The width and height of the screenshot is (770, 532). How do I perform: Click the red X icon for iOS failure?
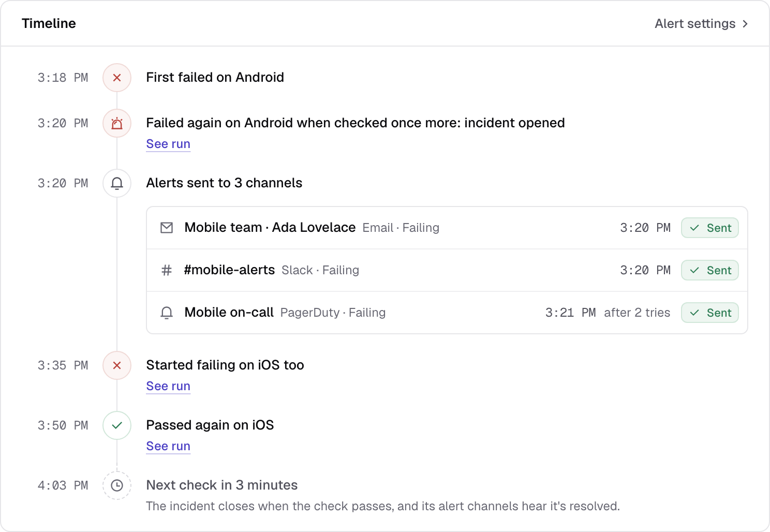tap(117, 365)
